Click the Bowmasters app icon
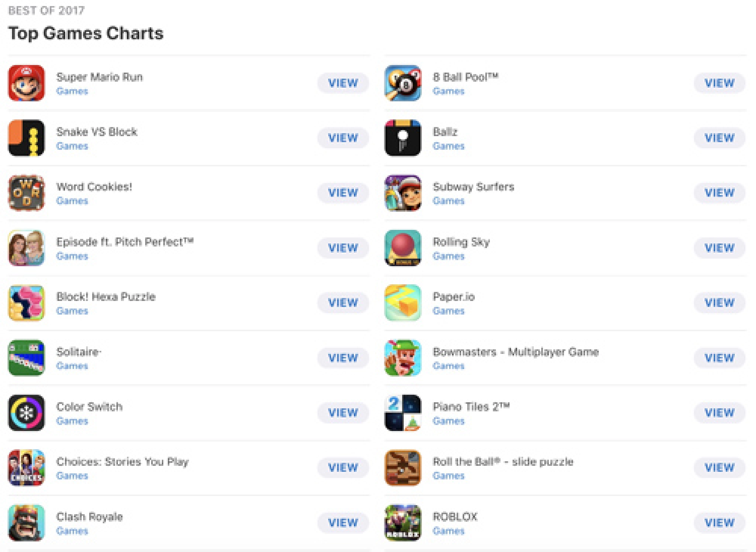Viewport: 756px width, 552px height. (x=403, y=358)
